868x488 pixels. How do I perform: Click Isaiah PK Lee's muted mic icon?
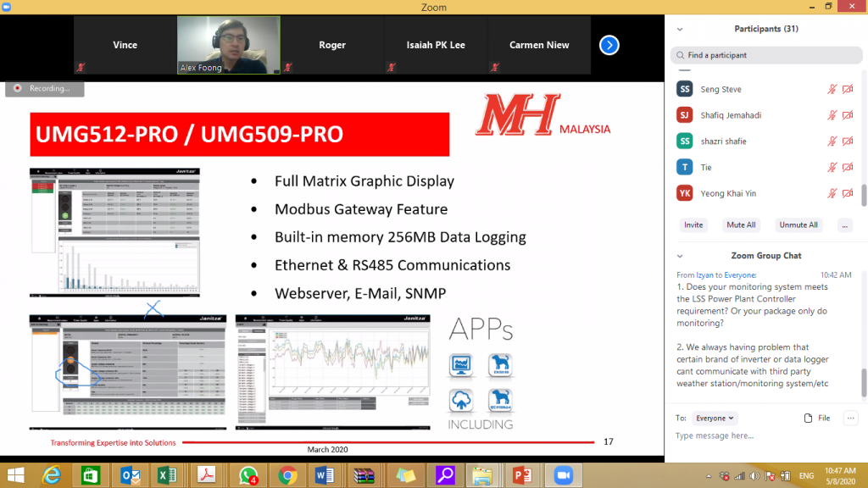[x=392, y=68]
